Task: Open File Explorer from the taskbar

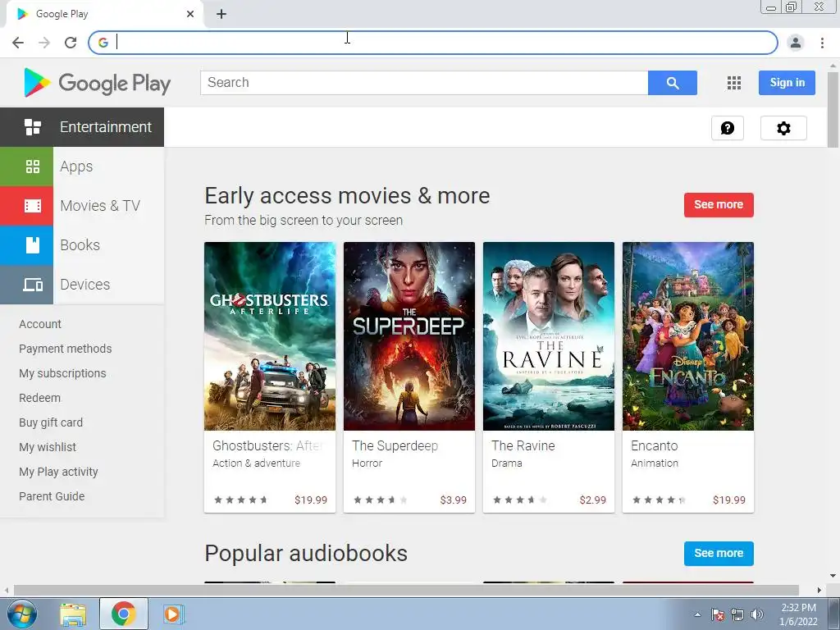Action: pyautogui.click(x=73, y=614)
